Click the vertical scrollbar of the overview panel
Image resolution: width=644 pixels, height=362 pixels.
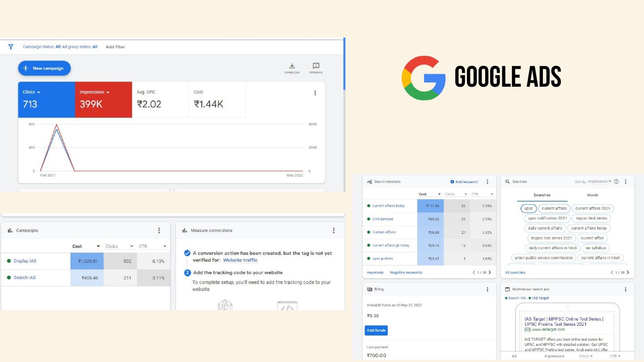point(344,63)
